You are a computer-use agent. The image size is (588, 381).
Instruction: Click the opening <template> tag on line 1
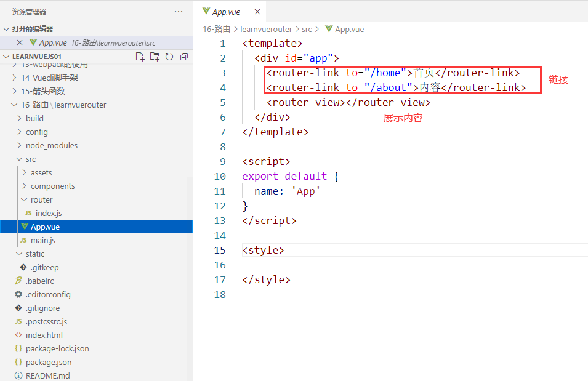click(272, 44)
